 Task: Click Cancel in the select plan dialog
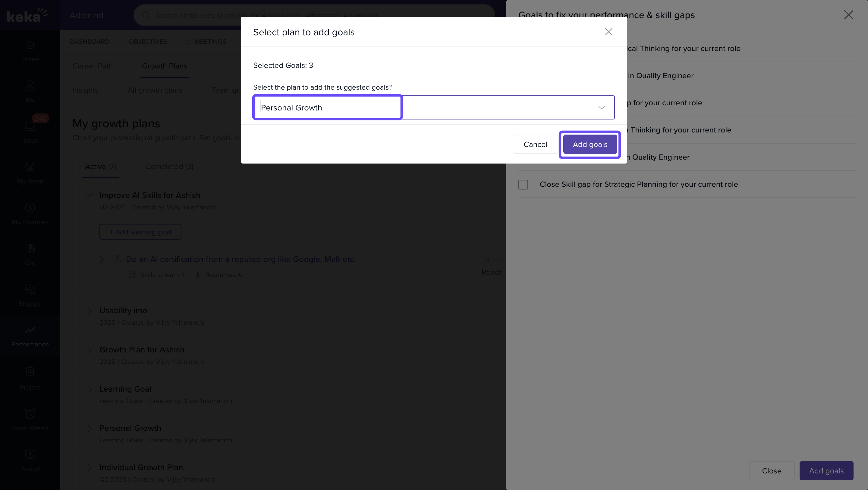tap(535, 144)
